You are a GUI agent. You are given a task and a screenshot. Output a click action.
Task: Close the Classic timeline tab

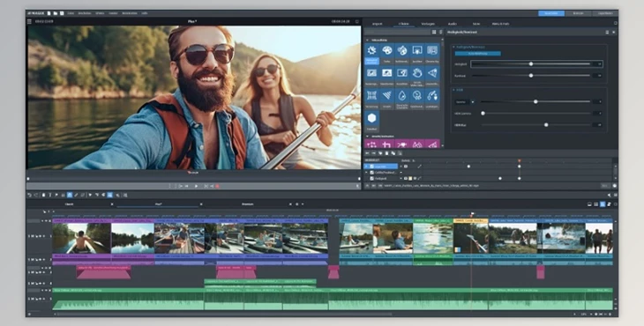112,204
